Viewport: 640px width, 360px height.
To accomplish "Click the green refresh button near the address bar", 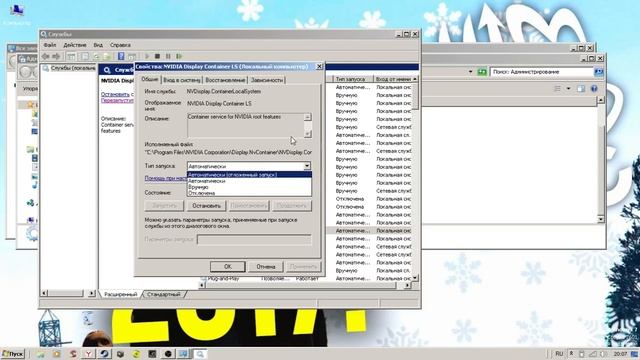I will [x=482, y=72].
